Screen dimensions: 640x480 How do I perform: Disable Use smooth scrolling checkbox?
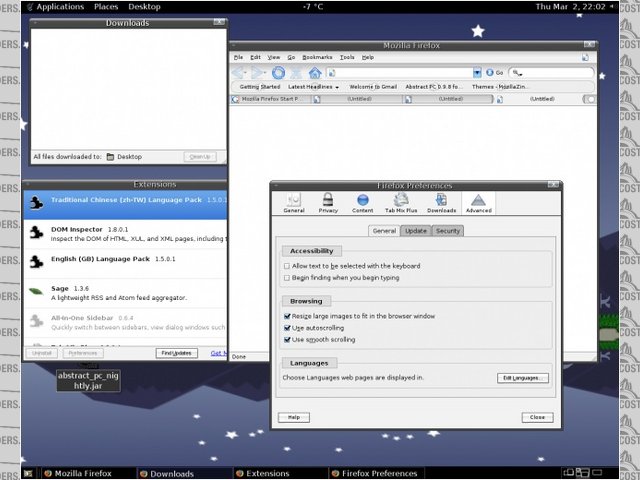[x=288, y=340]
